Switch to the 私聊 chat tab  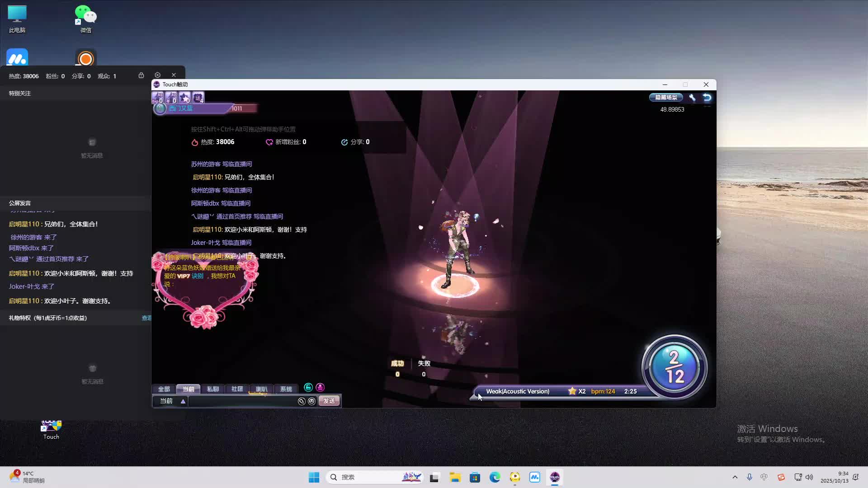click(212, 389)
